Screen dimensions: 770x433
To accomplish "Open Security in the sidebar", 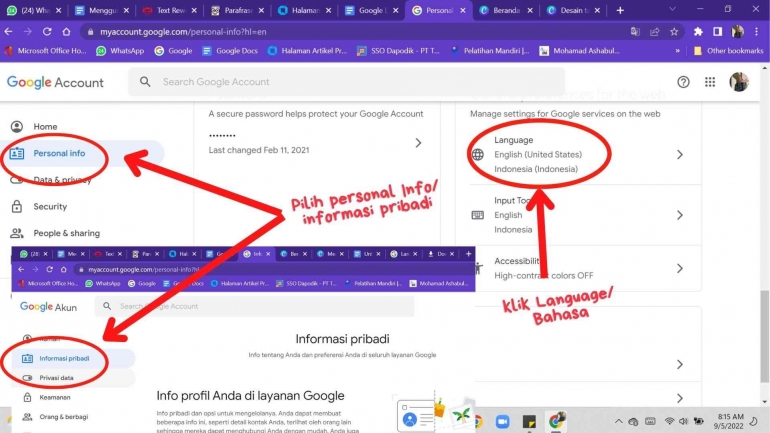I will 50,206.
